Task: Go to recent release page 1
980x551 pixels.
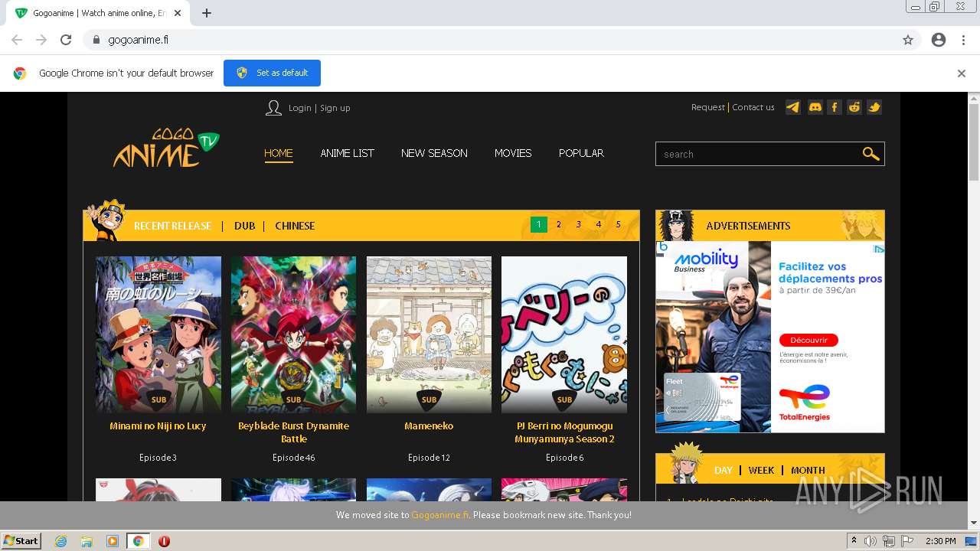Action: click(x=539, y=224)
